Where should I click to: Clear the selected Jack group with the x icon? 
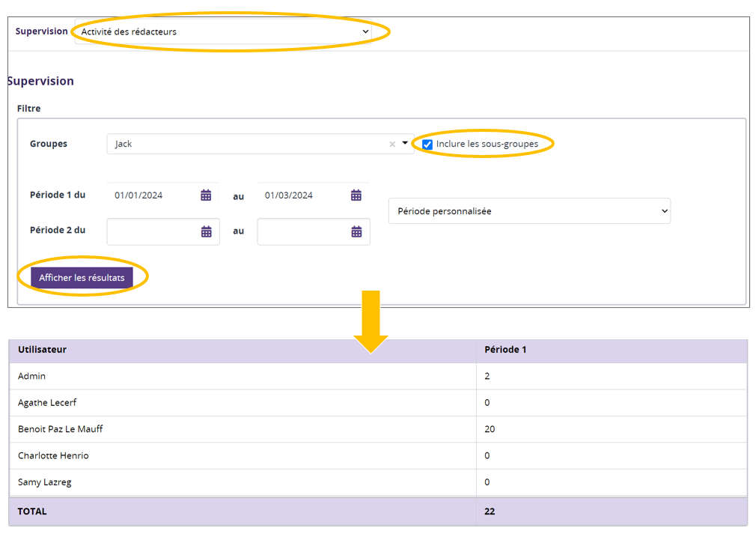(392, 145)
